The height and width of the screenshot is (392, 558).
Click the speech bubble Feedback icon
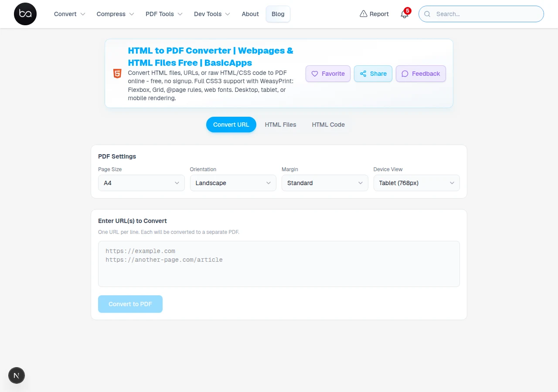point(405,74)
